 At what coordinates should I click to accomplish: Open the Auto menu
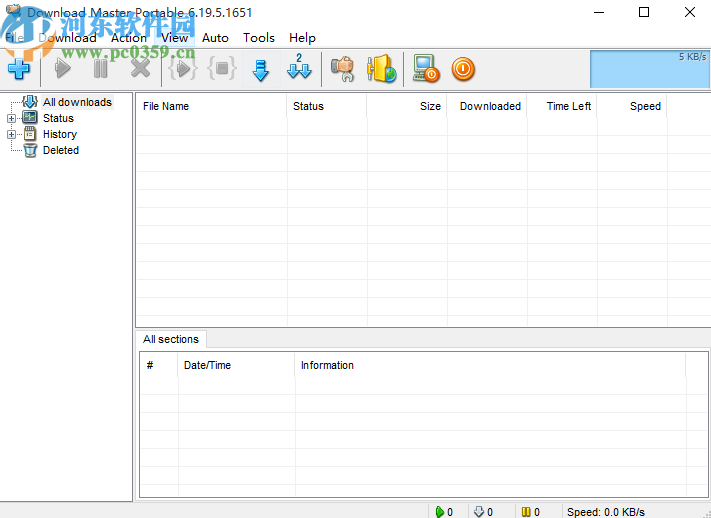point(215,38)
